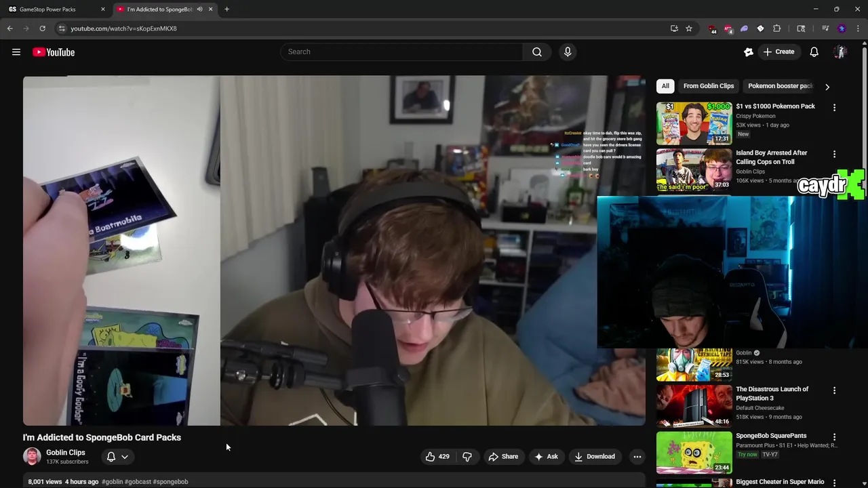Open the subscription notification bell dropdown
868x488 pixels.
(x=117, y=457)
